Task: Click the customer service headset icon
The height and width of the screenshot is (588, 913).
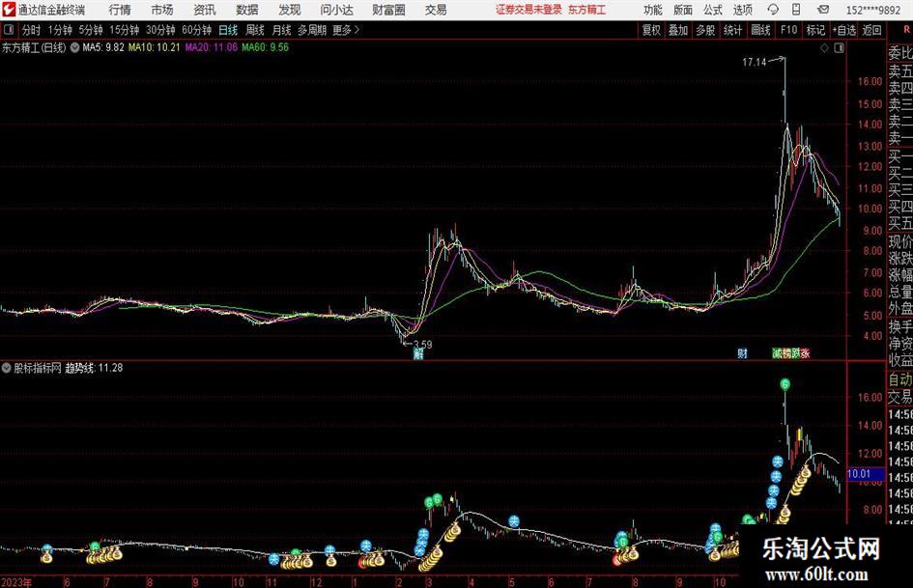Action: (x=773, y=10)
